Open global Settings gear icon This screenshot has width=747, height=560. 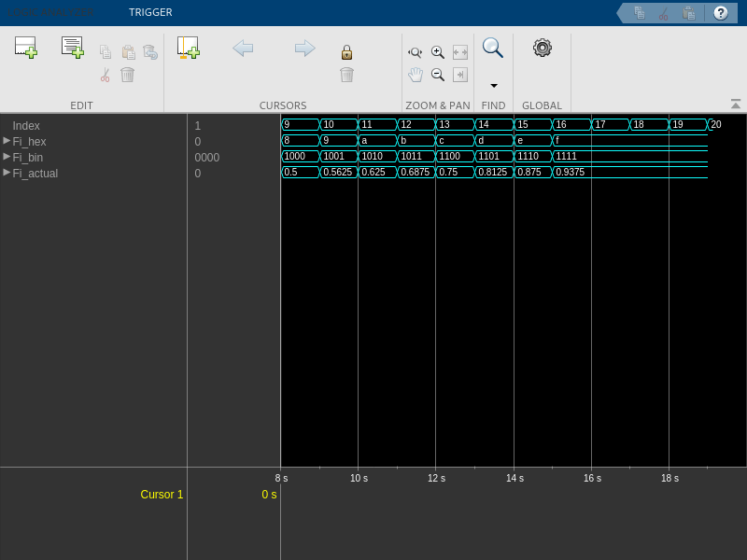tap(543, 48)
